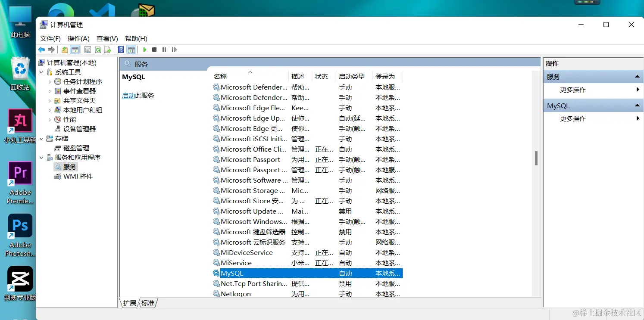Go up one level with the folder icon
This screenshot has height=320, width=644.
click(x=65, y=50)
